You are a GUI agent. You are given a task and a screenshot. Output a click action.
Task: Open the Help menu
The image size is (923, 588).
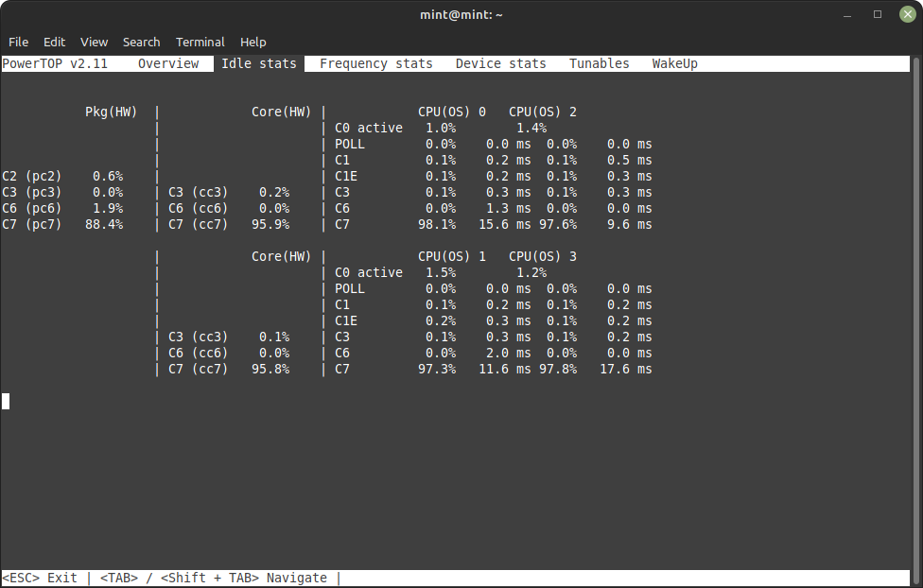(253, 42)
